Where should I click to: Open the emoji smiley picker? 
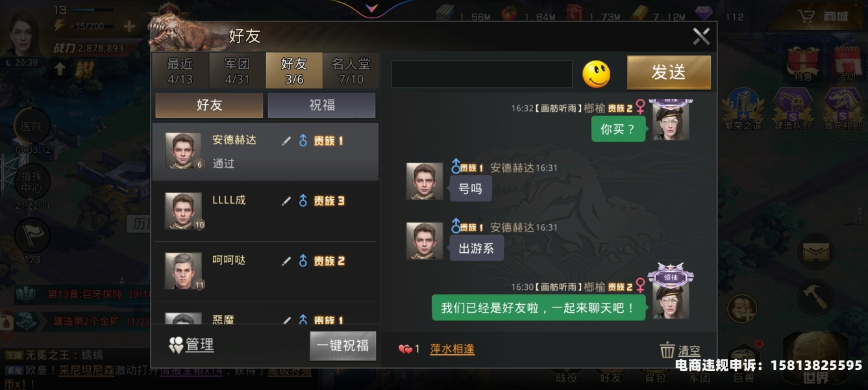596,74
